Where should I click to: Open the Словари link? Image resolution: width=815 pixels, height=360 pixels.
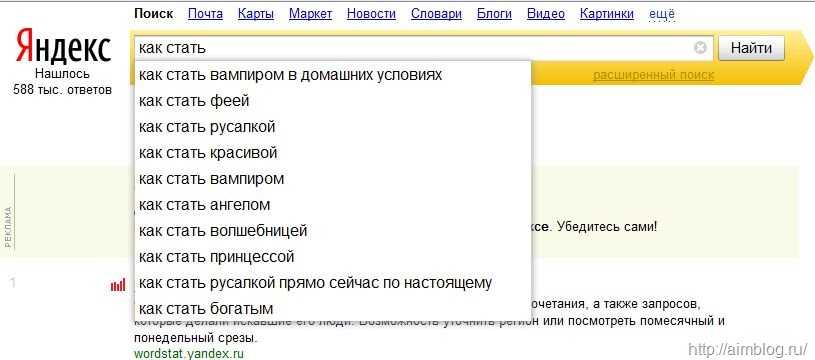tap(436, 14)
